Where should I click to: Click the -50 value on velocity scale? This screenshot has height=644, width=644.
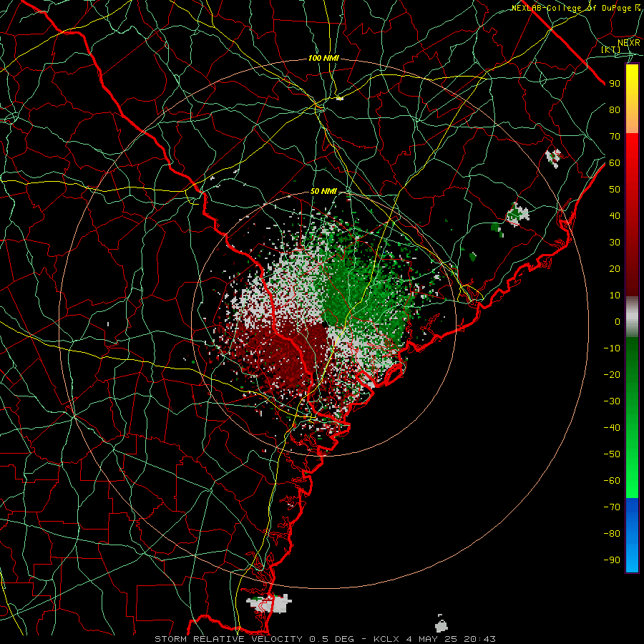tap(612, 454)
